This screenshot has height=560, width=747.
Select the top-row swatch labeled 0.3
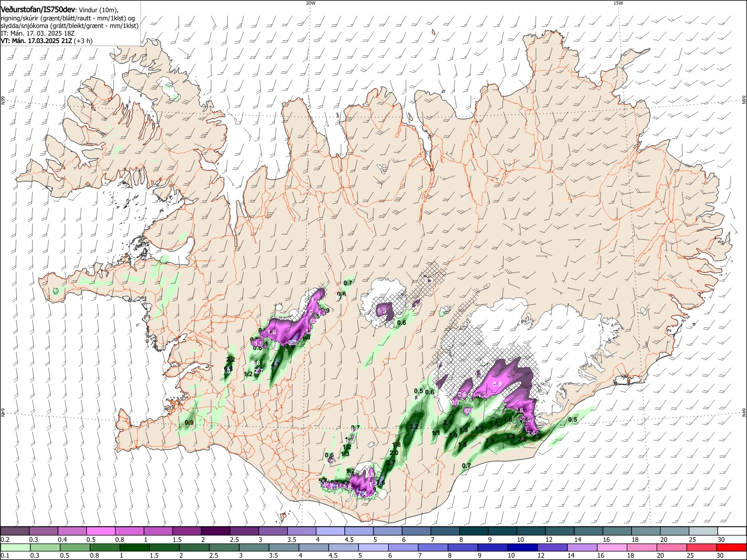(x=43, y=531)
